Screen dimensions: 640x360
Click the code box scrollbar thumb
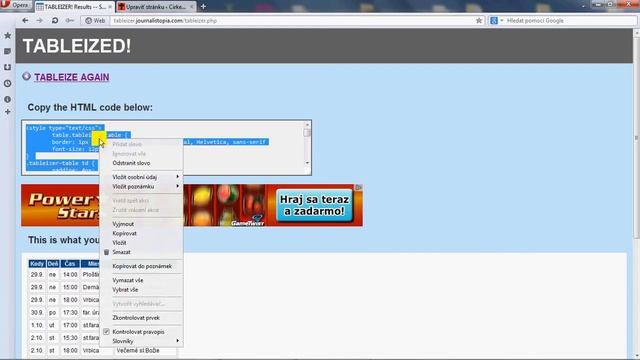307,133
